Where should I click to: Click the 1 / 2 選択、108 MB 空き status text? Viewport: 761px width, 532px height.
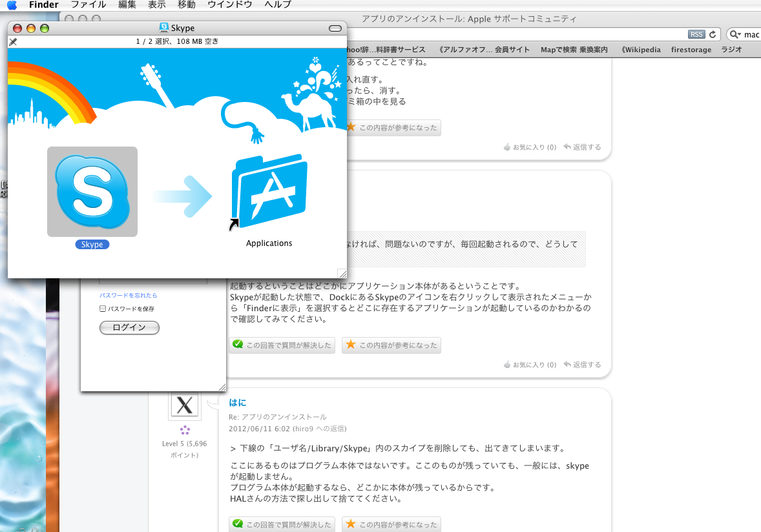(x=177, y=42)
